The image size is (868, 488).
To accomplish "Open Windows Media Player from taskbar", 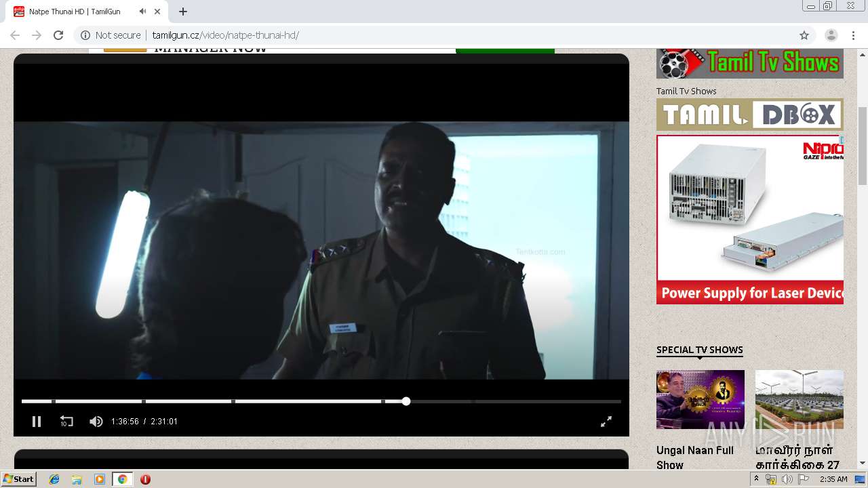I will click(x=100, y=479).
